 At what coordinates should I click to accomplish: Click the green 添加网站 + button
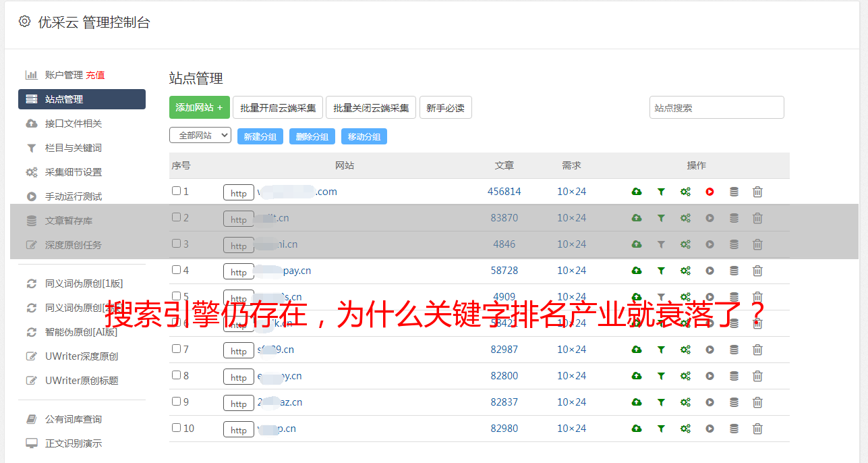pos(200,107)
